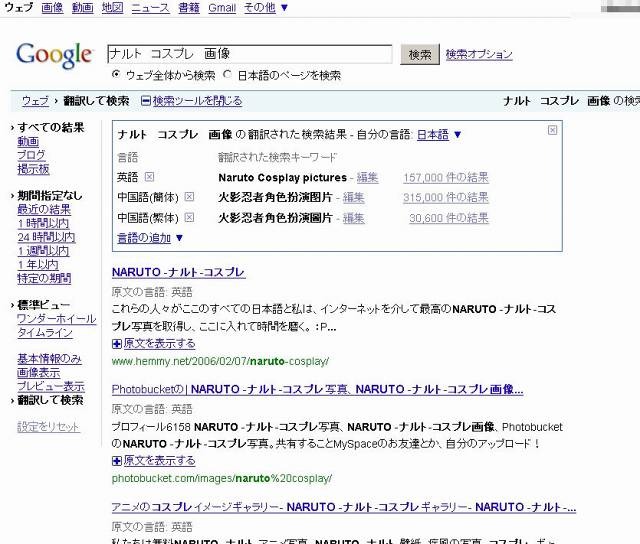Click photobucket.com/images URL text
The height and width of the screenshot is (544, 640).
click(x=222, y=478)
